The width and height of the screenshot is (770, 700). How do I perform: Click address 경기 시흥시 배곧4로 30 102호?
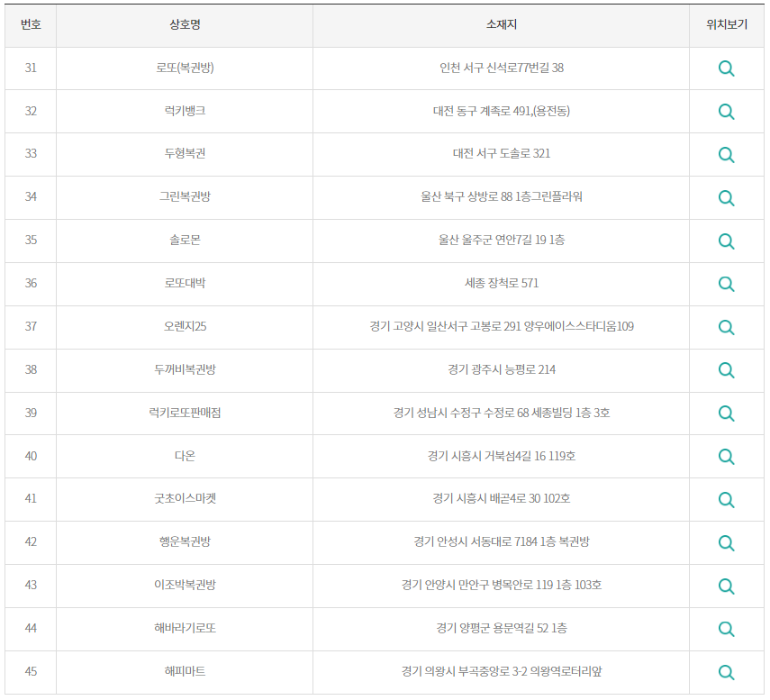502,498
